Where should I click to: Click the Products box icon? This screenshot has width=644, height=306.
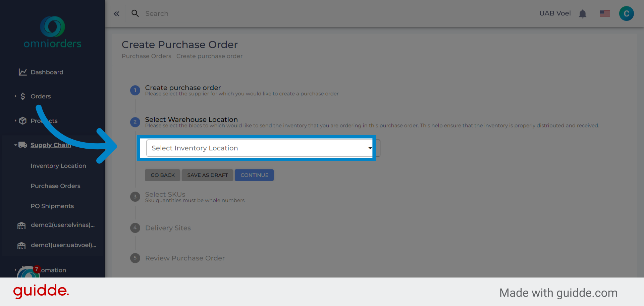(22, 121)
